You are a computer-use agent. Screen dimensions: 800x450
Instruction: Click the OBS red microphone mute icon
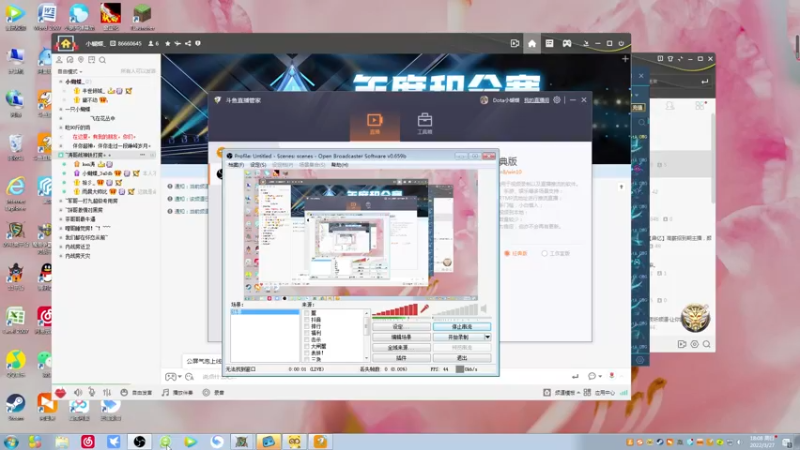click(x=424, y=308)
